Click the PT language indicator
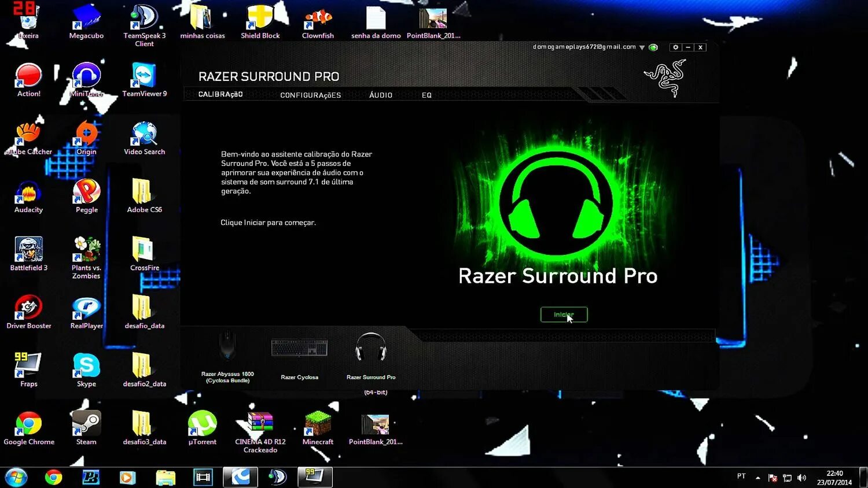The image size is (868, 488). click(x=741, y=476)
